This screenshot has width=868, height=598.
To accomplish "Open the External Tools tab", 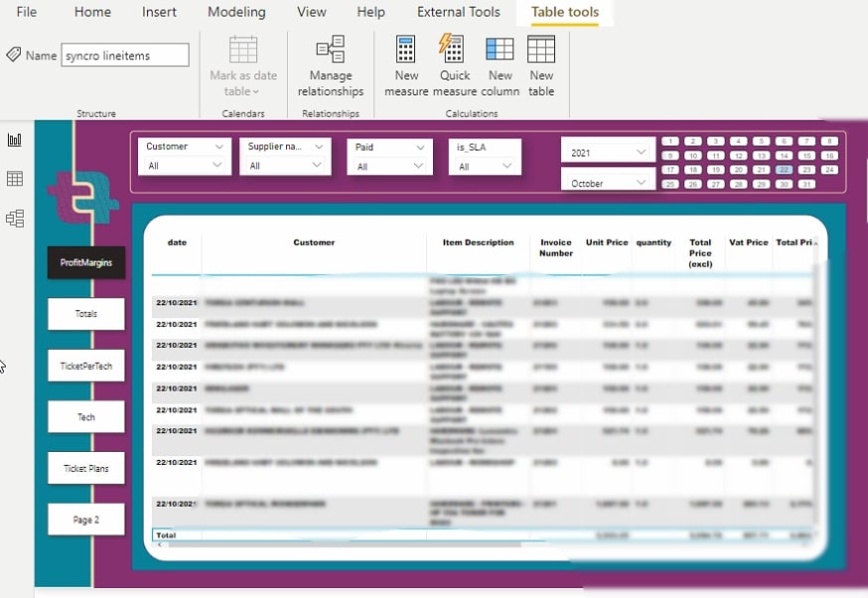I will pyautogui.click(x=459, y=12).
